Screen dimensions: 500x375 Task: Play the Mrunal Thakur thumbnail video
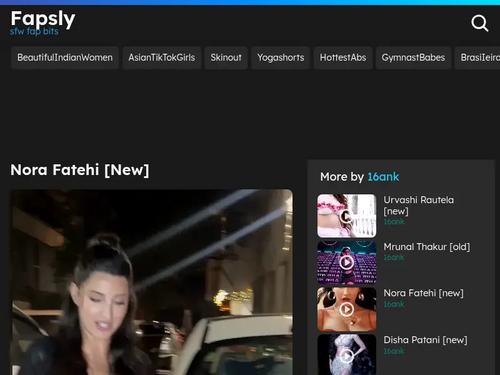[347, 263]
